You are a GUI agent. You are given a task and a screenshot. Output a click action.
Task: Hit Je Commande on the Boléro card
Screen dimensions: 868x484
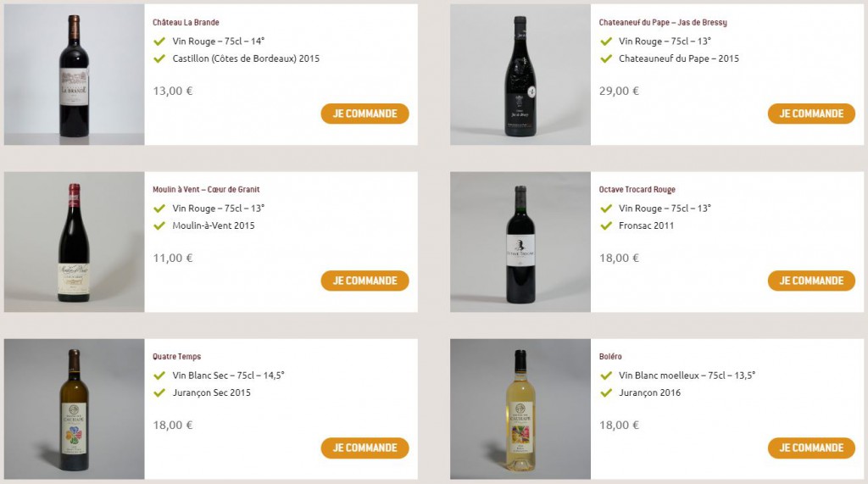(811, 448)
